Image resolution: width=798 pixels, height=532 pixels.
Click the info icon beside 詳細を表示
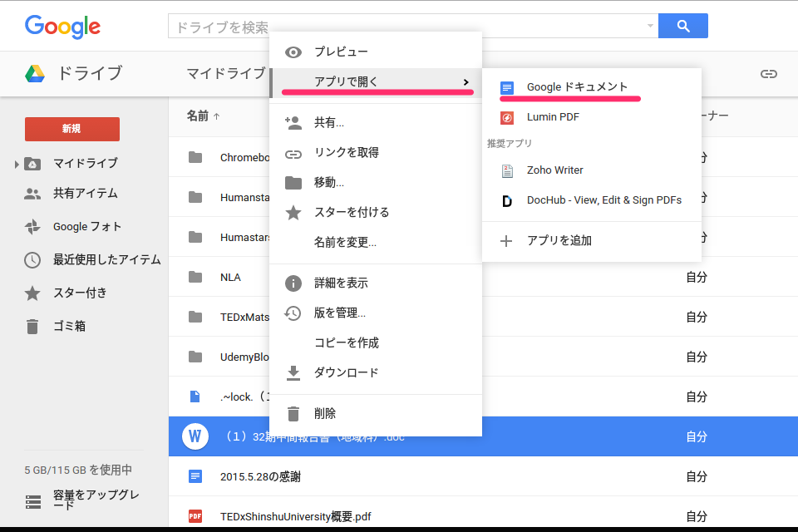point(293,283)
